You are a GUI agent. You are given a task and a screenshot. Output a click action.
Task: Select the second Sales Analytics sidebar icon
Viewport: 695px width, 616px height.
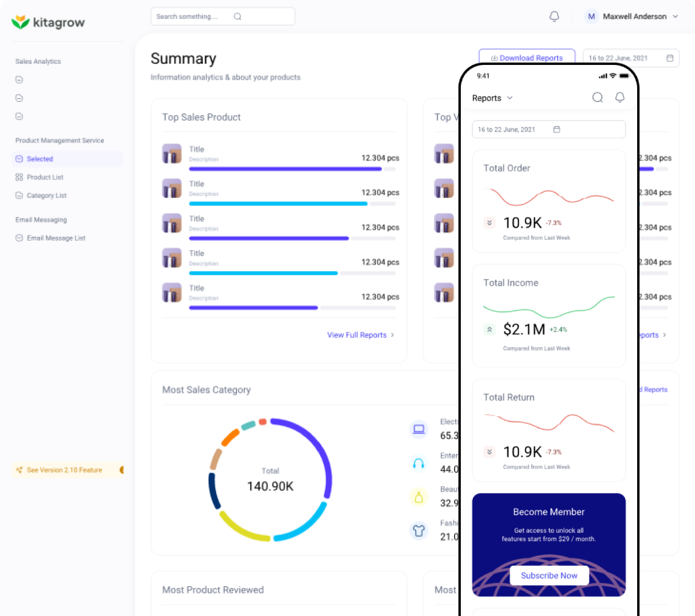(19, 98)
